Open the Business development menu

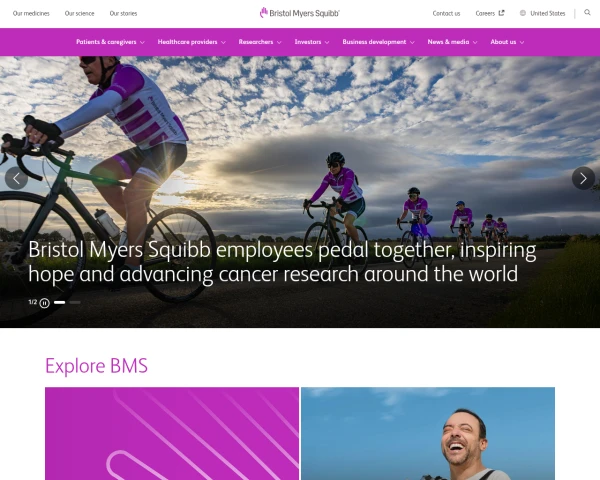(x=378, y=42)
